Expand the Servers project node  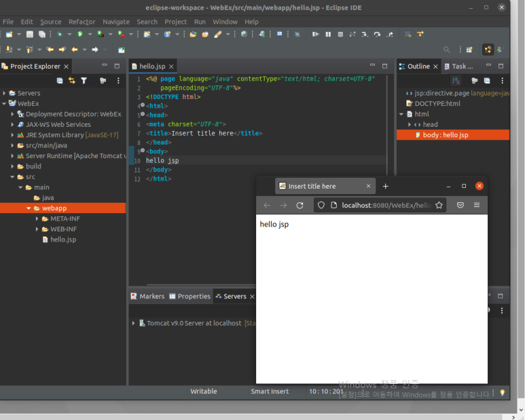tap(4, 93)
